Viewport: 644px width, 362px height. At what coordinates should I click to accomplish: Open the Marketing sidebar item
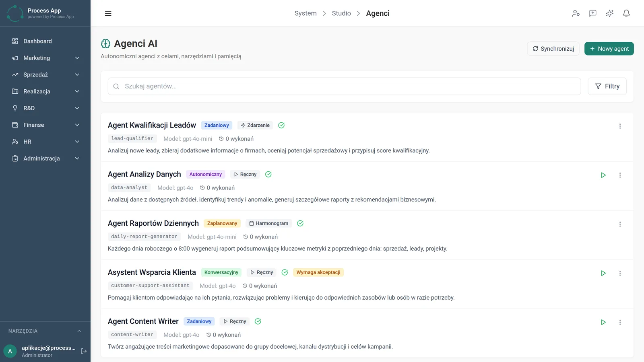45,58
